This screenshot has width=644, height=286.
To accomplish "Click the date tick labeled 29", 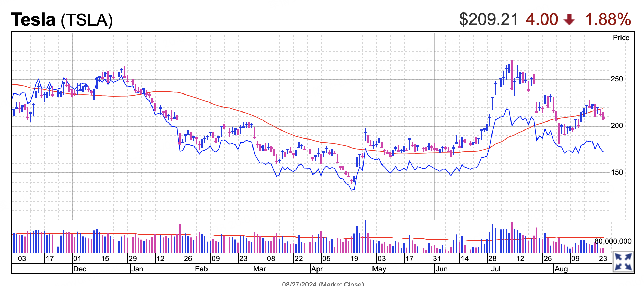I will (x=133, y=259).
